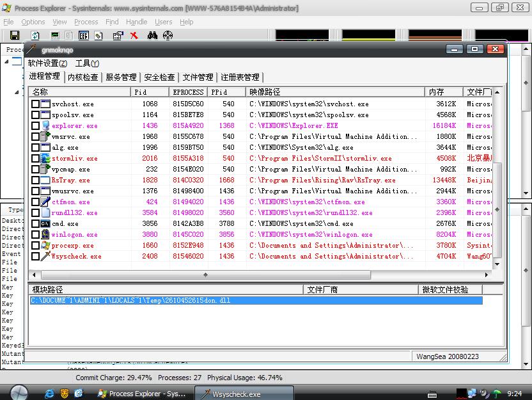Check the box for explorer.exe

[x=35, y=125]
